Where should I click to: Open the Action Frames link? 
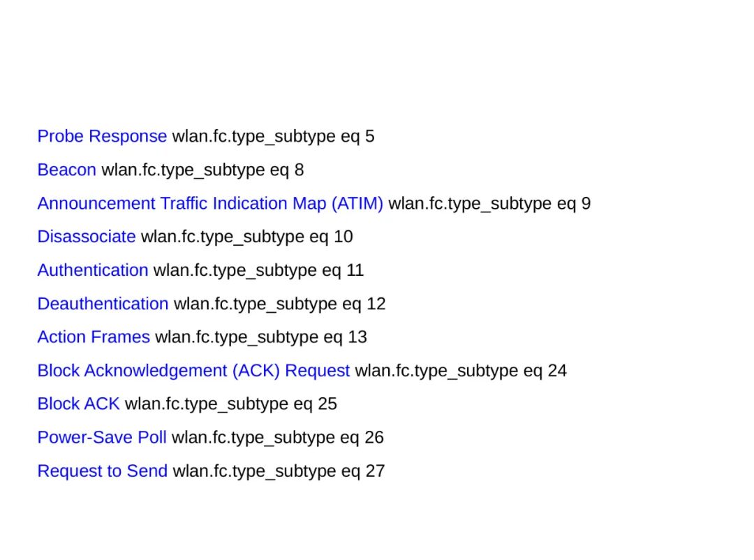pos(94,337)
